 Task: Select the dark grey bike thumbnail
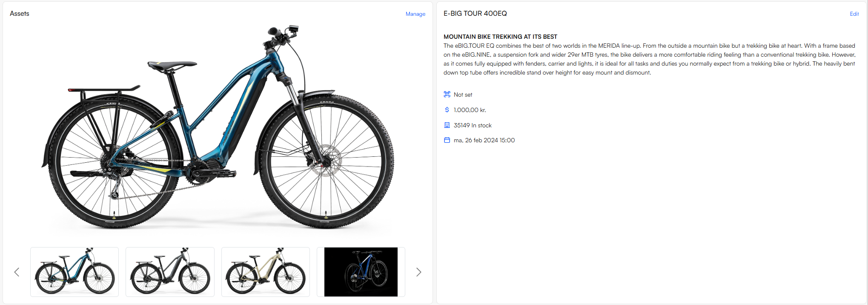click(170, 272)
